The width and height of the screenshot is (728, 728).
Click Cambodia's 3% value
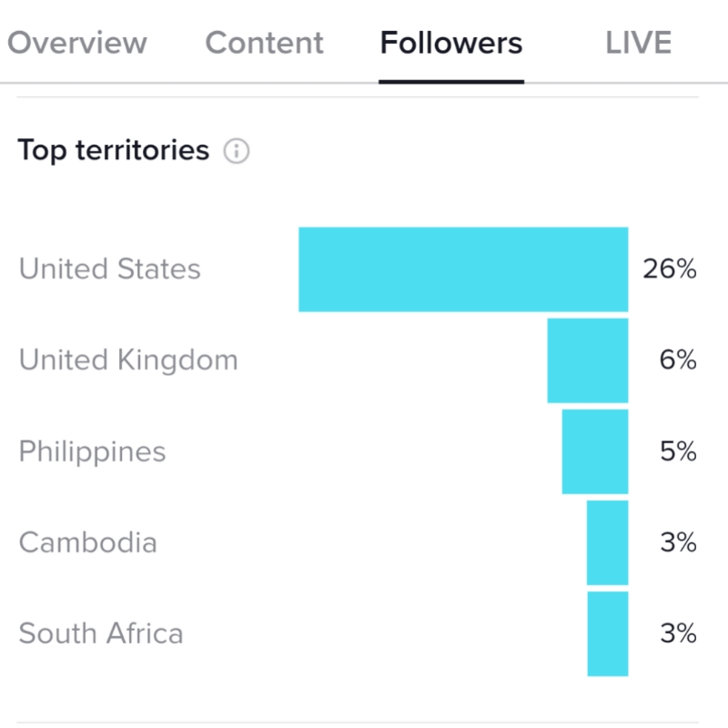pos(678,541)
